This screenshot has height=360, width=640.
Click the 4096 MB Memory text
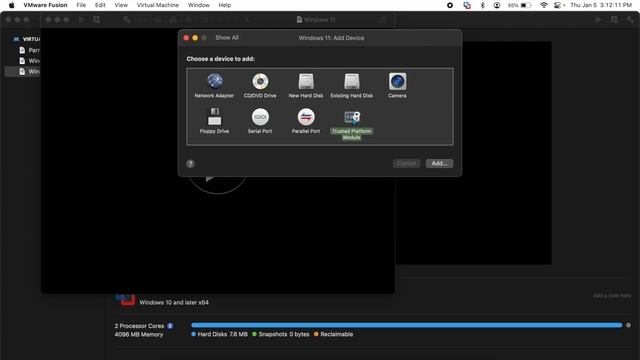click(139, 334)
